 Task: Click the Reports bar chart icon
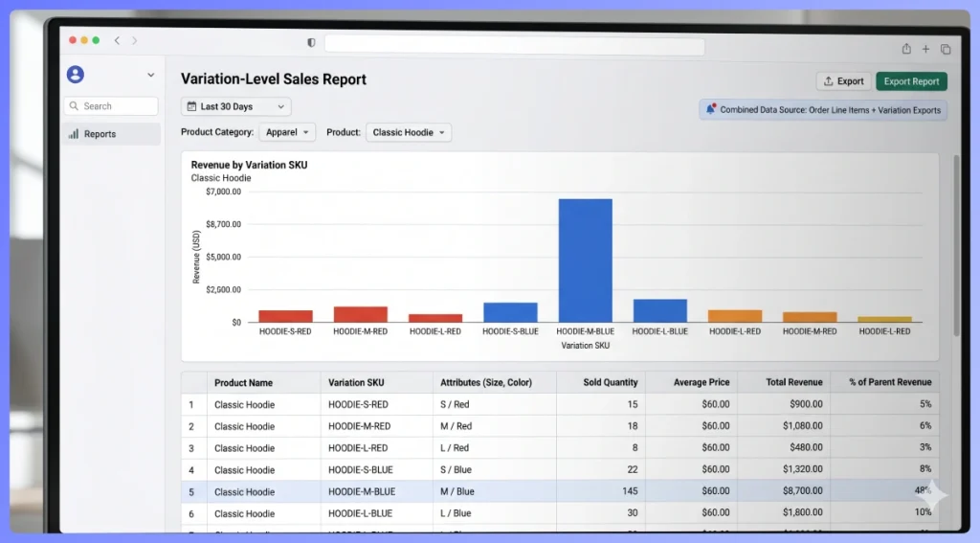74,134
